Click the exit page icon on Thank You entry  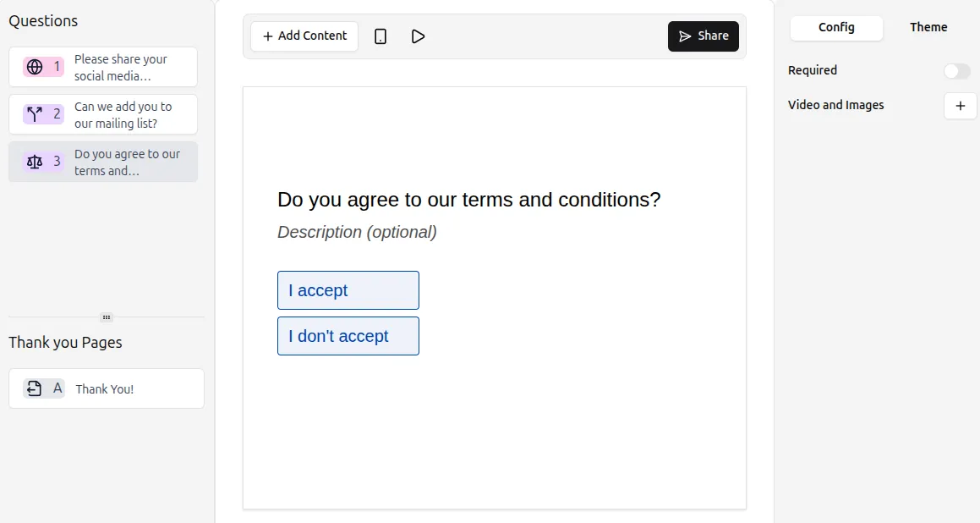coord(35,388)
